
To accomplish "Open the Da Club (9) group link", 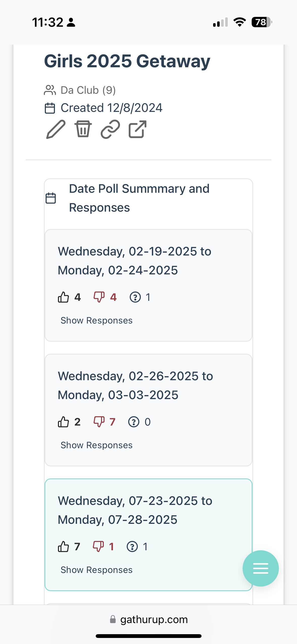I will (x=88, y=90).
